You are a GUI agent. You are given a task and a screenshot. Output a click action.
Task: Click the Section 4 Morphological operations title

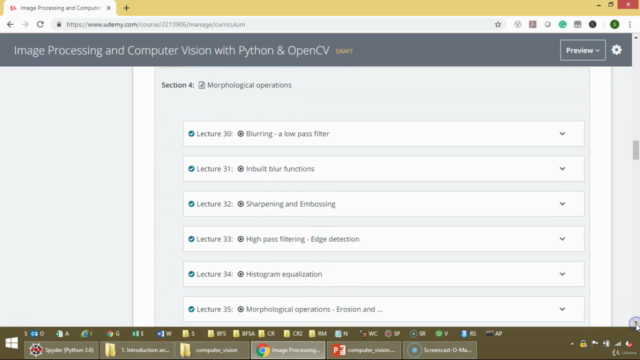coord(249,85)
